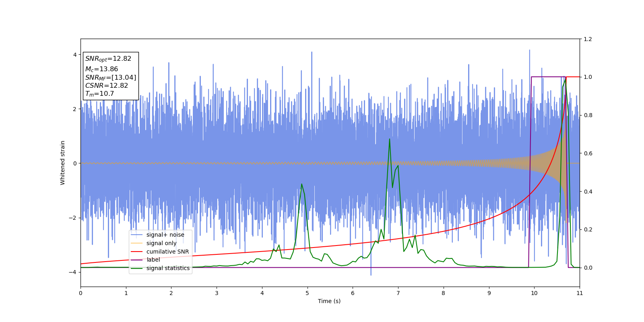The height and width of the screenshot is (322, 644).
Task: Click the SNRopt=12.82 annotation text
Action: coord(108,59)
